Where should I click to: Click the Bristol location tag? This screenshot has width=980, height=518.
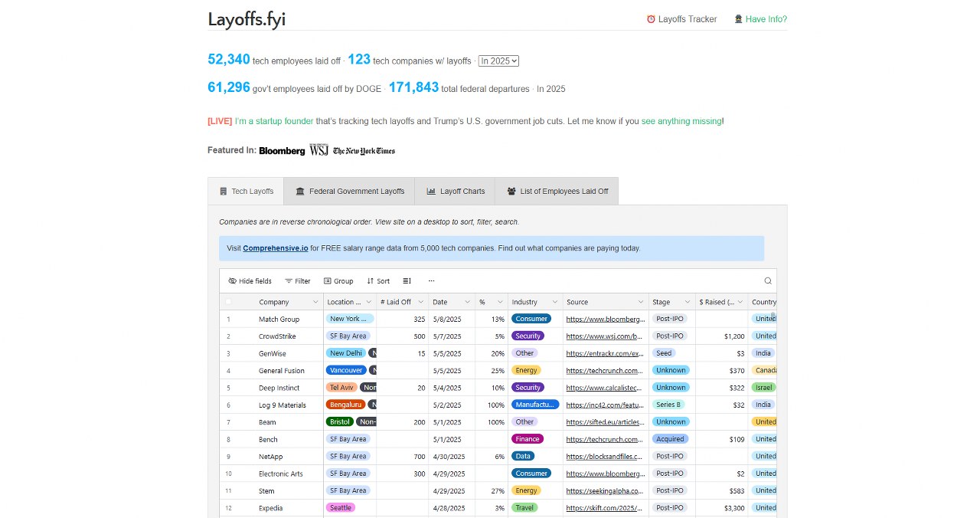pyautogui.click(x=340, y=421)
